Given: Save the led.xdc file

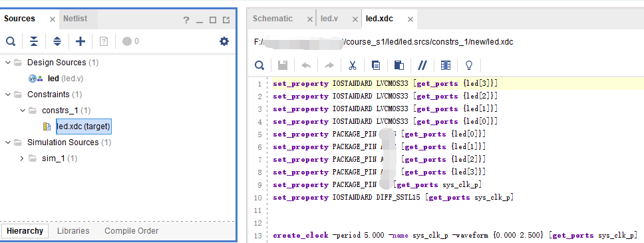Looking at the screenshot, I should tap(283, 65).
